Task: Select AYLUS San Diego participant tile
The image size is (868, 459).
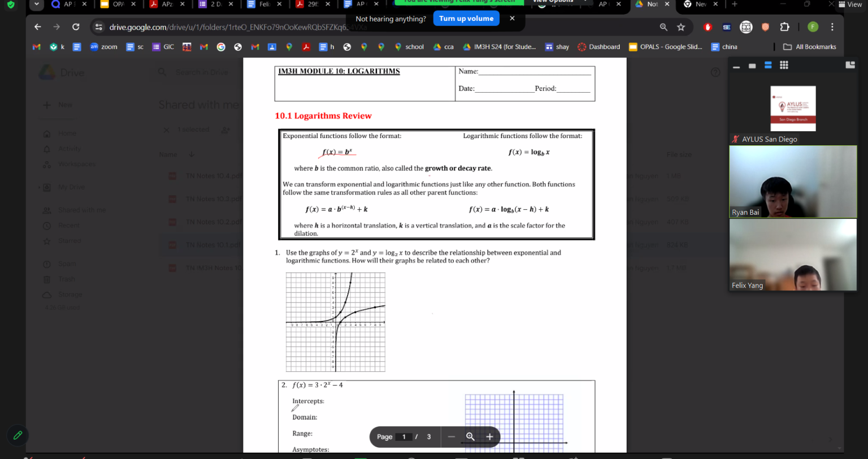Action: (793, 109)
